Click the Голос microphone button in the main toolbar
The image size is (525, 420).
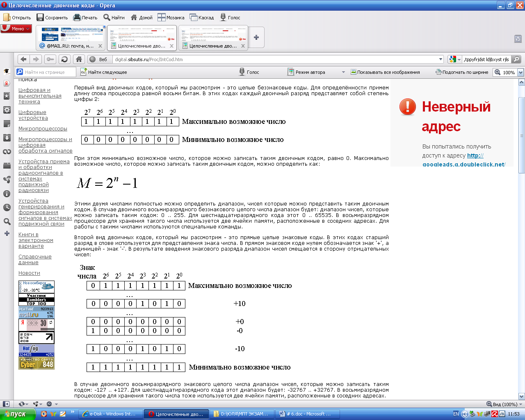point(230,17)
